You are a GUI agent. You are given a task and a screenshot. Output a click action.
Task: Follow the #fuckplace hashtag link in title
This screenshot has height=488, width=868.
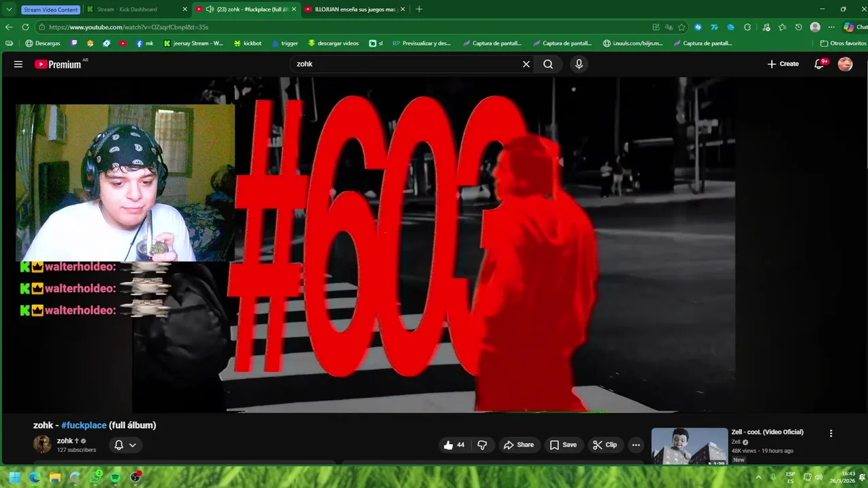84,425
